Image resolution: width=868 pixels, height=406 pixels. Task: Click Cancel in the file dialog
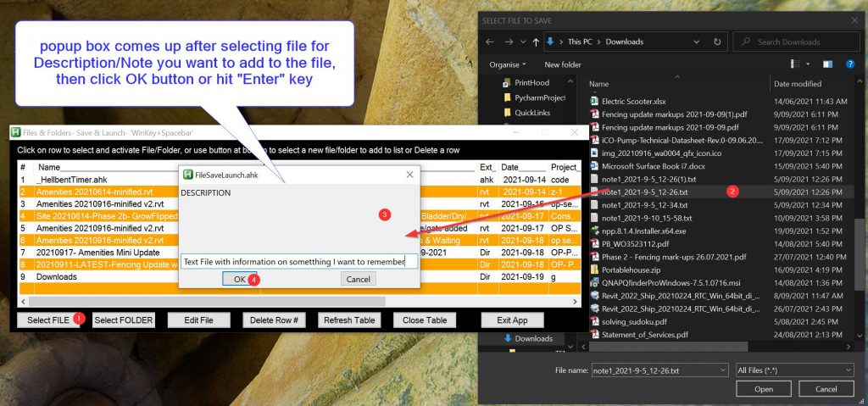826,389
